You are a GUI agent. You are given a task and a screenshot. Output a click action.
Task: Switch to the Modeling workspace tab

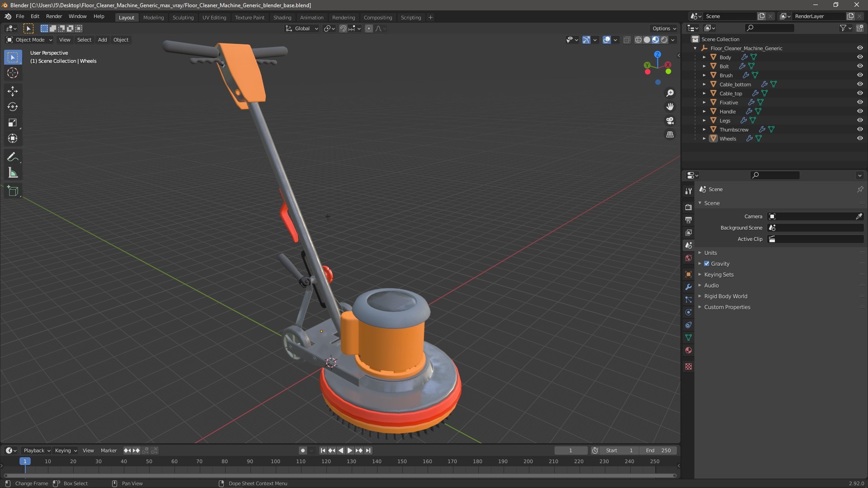[153, 18]
